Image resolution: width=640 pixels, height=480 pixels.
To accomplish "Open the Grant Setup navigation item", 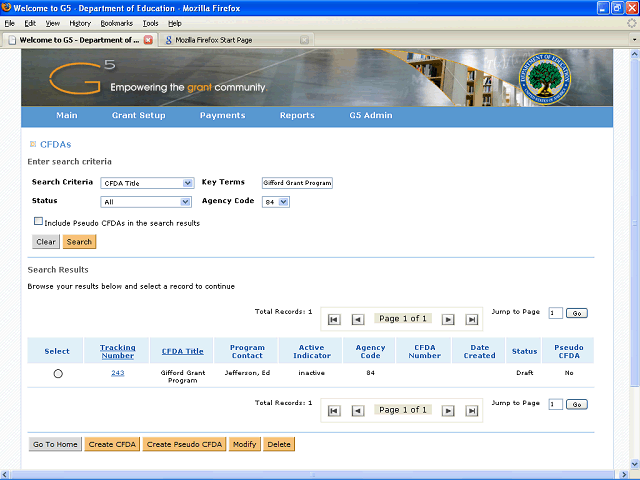I will pos(139,116).
